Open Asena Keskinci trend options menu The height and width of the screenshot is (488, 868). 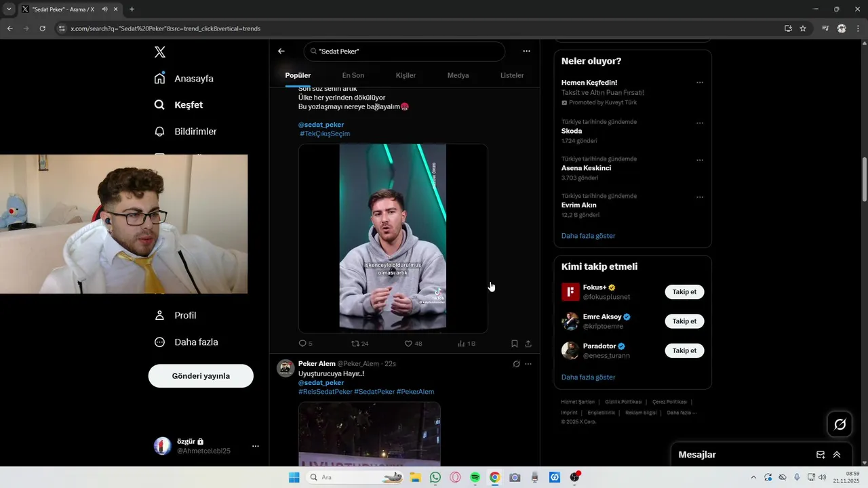pos(700,161)
